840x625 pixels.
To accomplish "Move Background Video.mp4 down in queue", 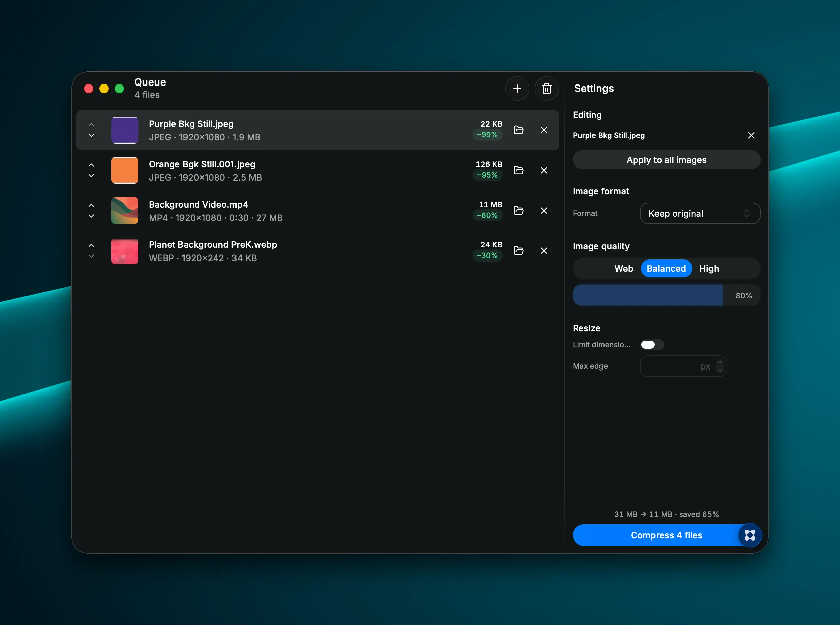I will point(91,216).
